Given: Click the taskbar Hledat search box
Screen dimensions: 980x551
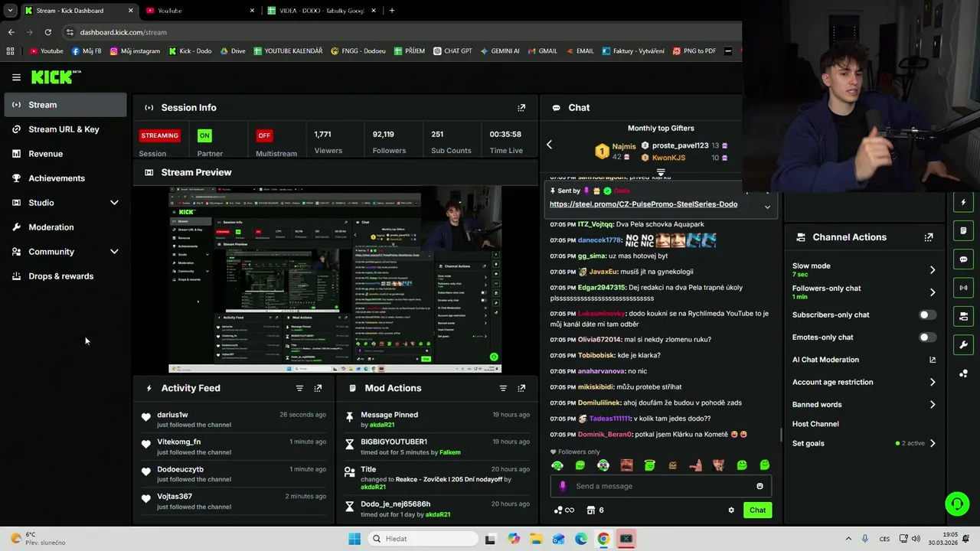Looking at the screenshot, I should coord(423,539).
